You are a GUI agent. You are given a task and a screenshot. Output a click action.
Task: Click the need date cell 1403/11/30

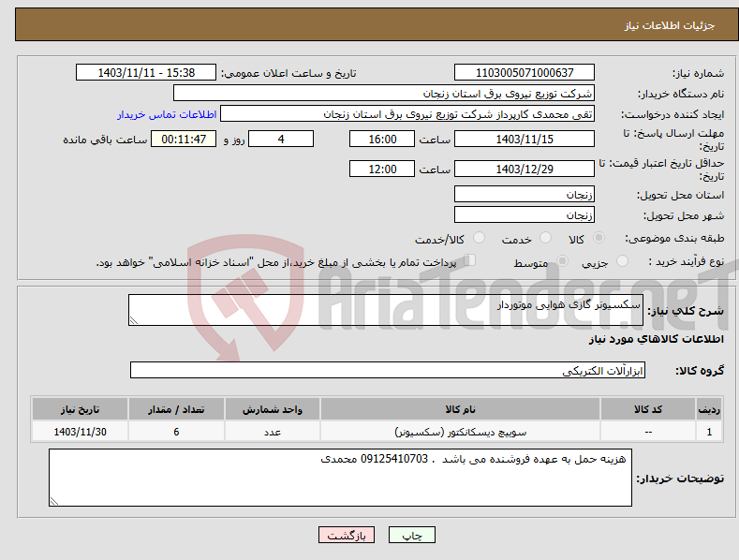(x=81, y=432)
